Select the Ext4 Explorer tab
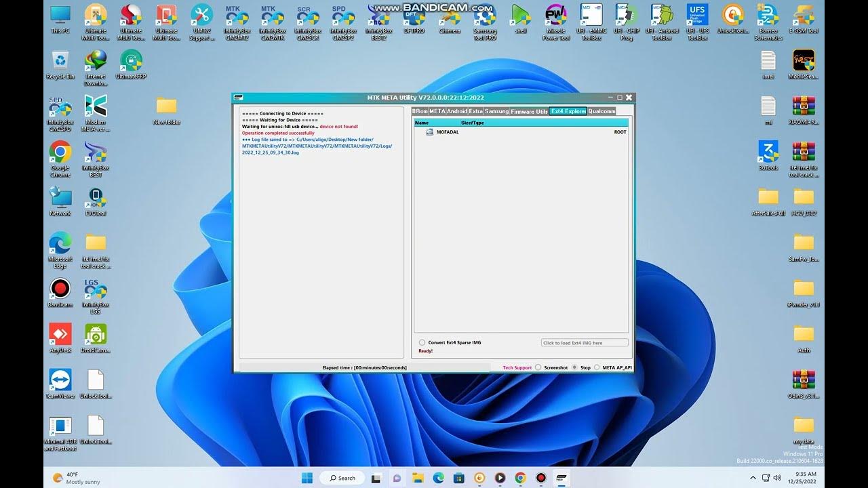868x488 pixels. [568, 111]
